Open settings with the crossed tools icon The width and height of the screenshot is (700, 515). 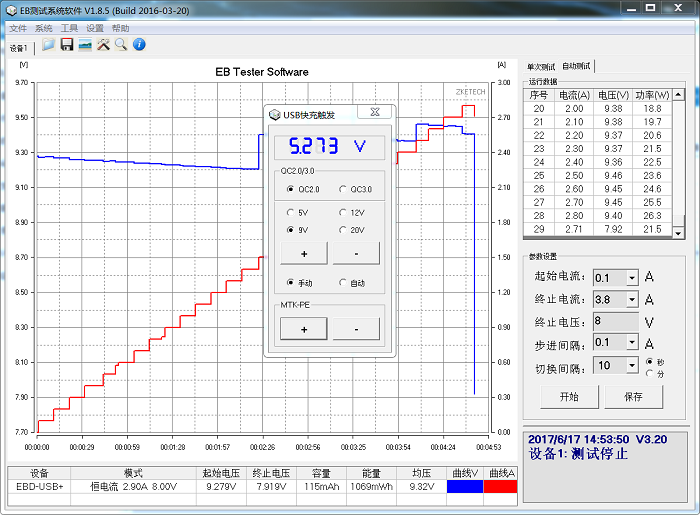tap(103, 45)
